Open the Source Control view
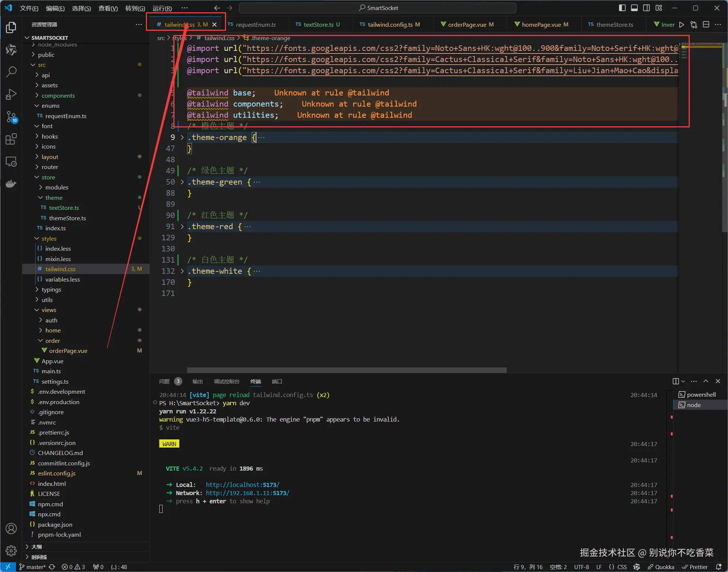 pyautogui.click(x=11, y=117)
